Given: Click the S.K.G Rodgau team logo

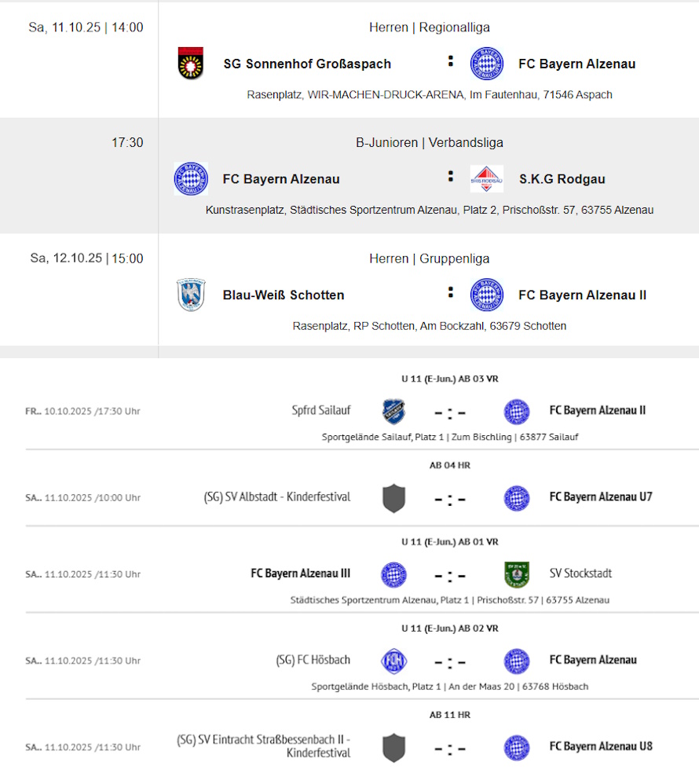Looking at the screenshot, I should click(x=486, y=179).
